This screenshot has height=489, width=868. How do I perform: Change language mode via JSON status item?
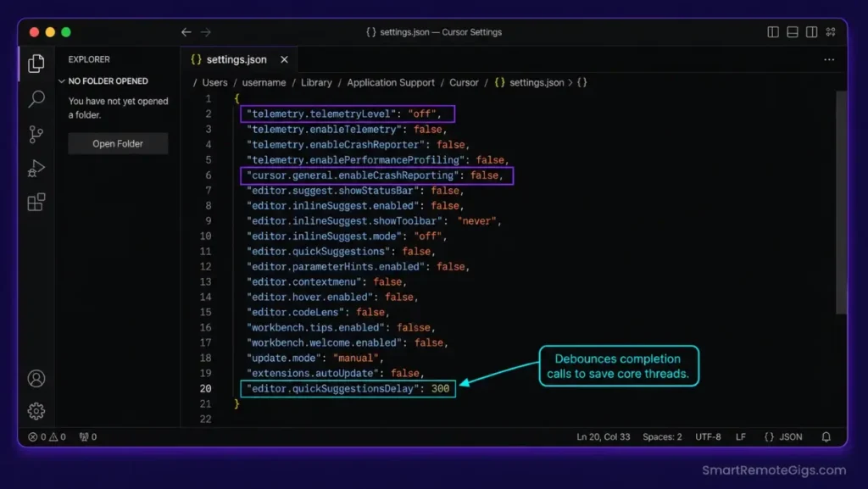pos(783,437)
